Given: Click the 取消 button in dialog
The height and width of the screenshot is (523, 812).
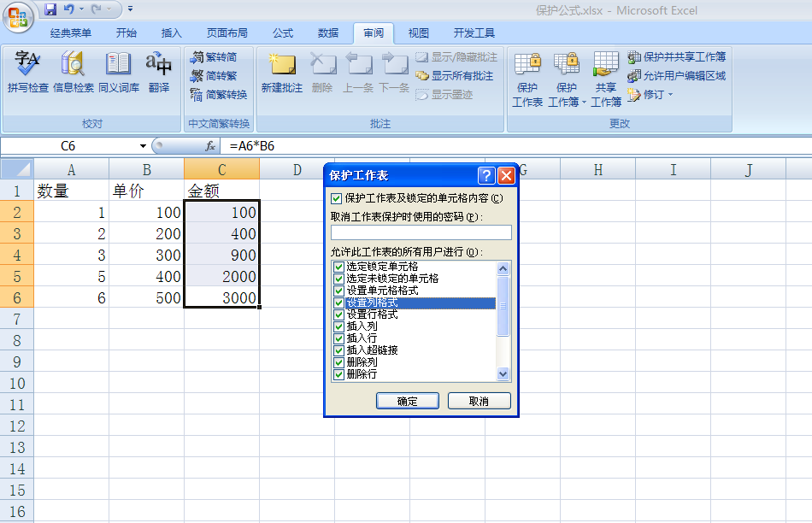Looking at the screenshot, I should point(479,401).
